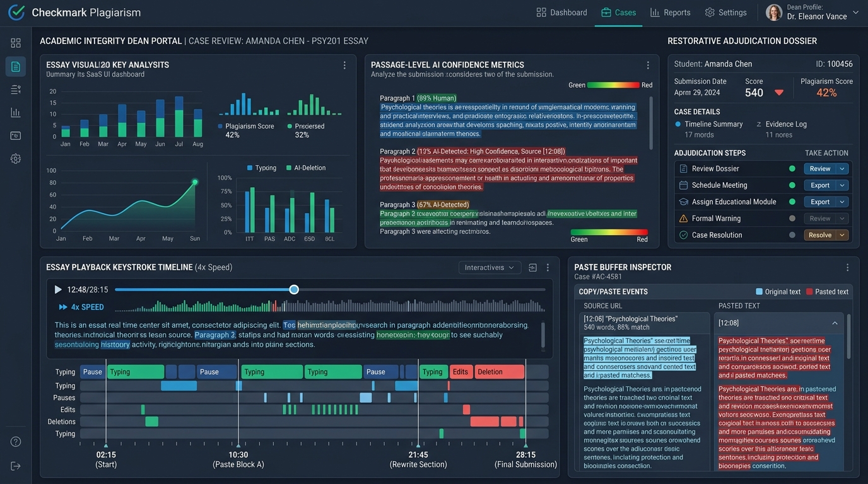Open the Settings tab in top navigation

point(725,13)
